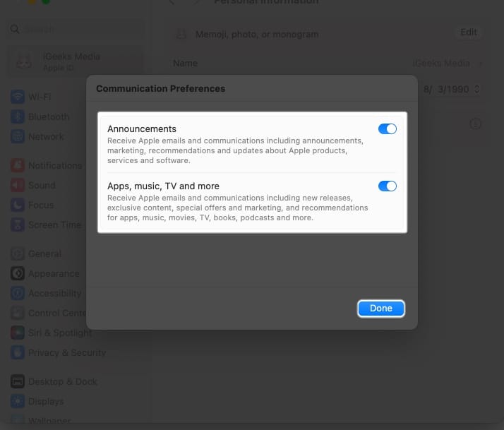
Task: Click the Done button
Action: [x=381, y=309]
